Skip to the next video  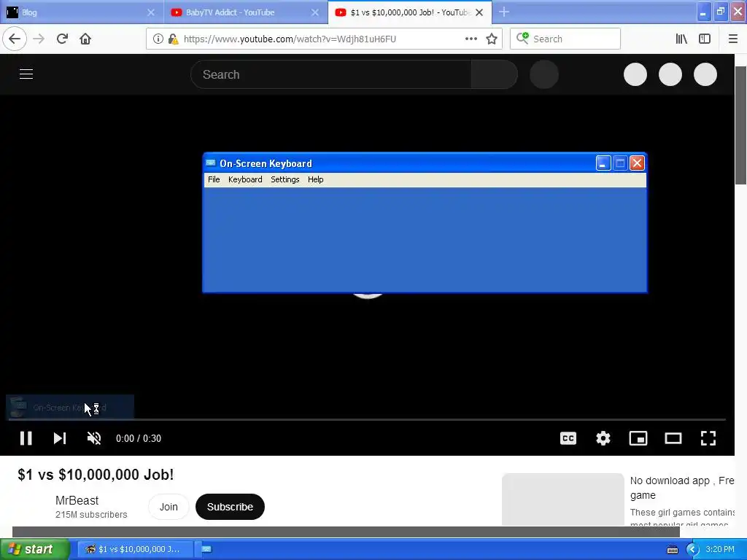coord(60,438)
